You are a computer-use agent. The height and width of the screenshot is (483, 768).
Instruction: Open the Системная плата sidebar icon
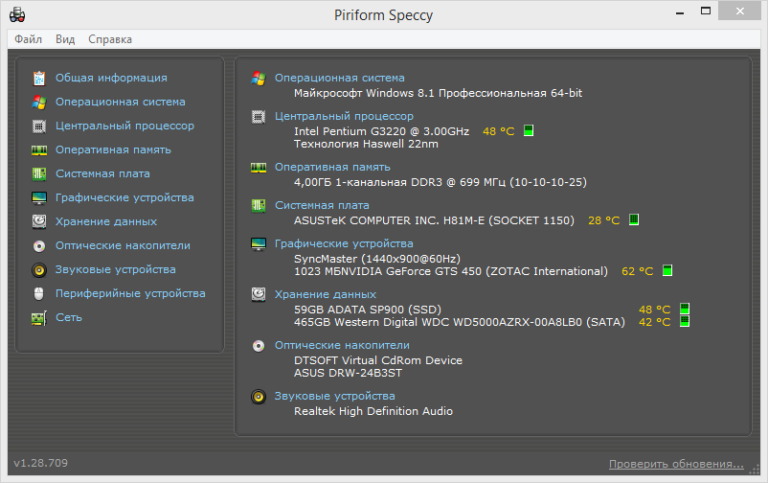click(x=39, y=174)
